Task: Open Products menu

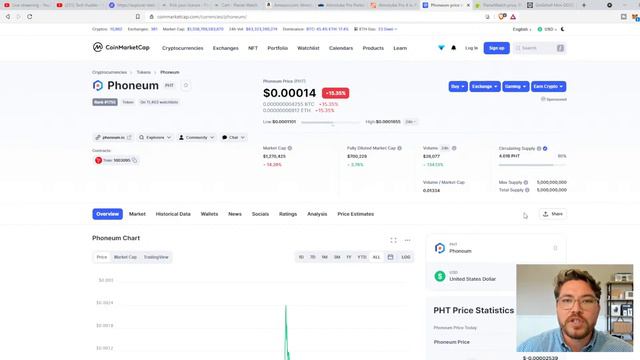Action: click(x=373, y=48)
